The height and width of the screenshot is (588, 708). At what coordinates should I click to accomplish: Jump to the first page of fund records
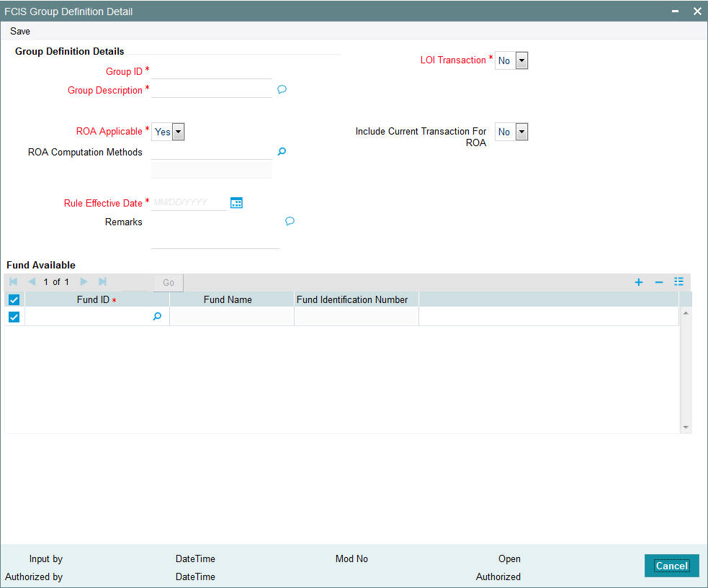click(x=12, y=281)
